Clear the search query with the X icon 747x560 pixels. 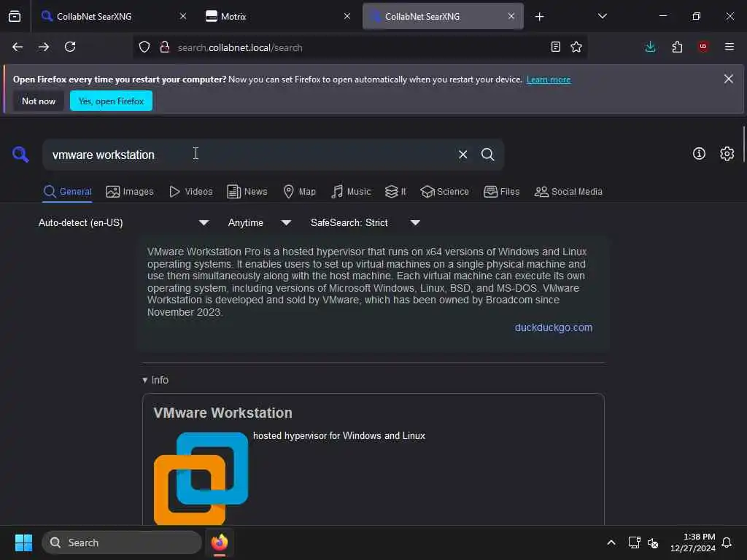[462, 155]
